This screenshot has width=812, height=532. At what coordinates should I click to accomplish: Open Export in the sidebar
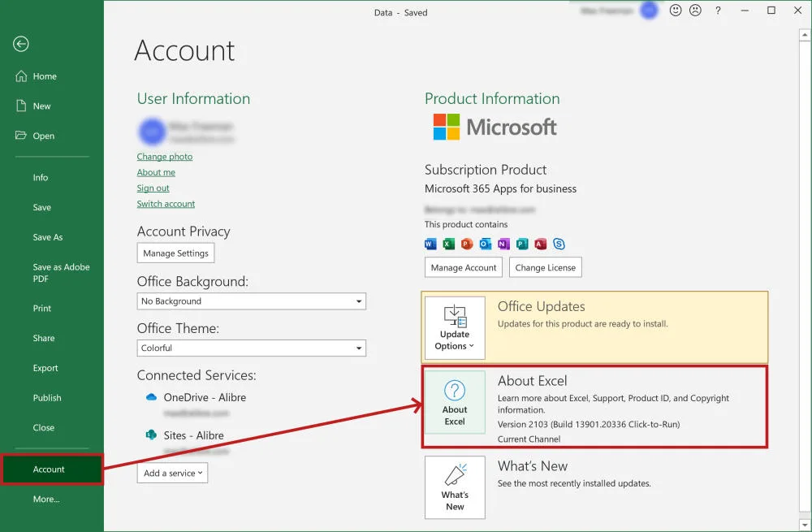[x=45, y=368]
